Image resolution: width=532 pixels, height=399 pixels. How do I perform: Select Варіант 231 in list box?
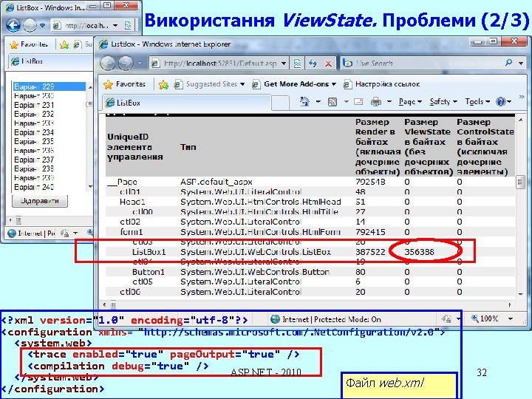(50, 105)
